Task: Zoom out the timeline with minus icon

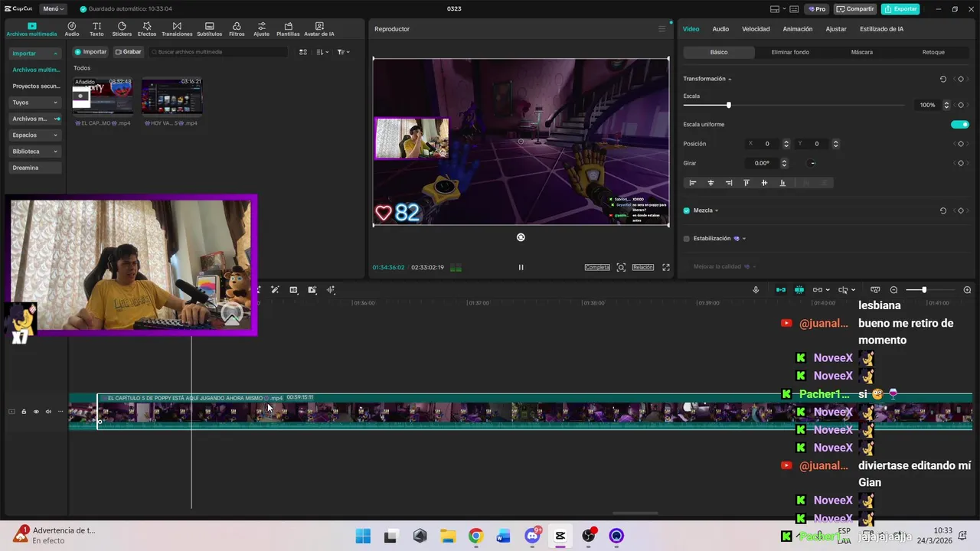Action: (x=893, y=290)
